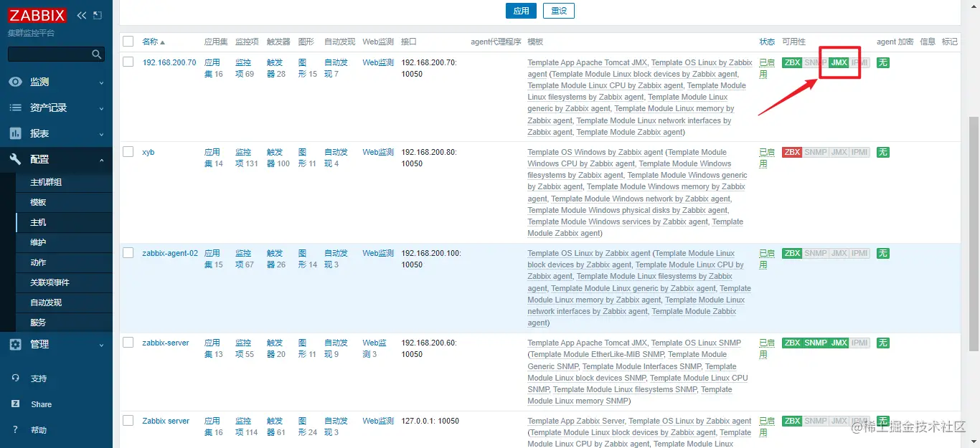Click the 应用 filter button
980x448 pixels.
(x=521, y=11)
